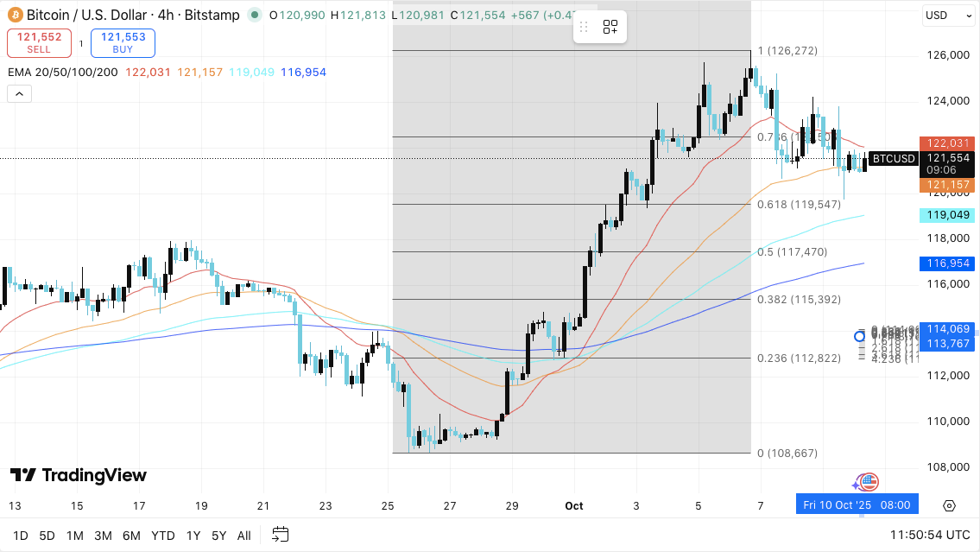Open the Go to date calendar icon

(280, 535)
